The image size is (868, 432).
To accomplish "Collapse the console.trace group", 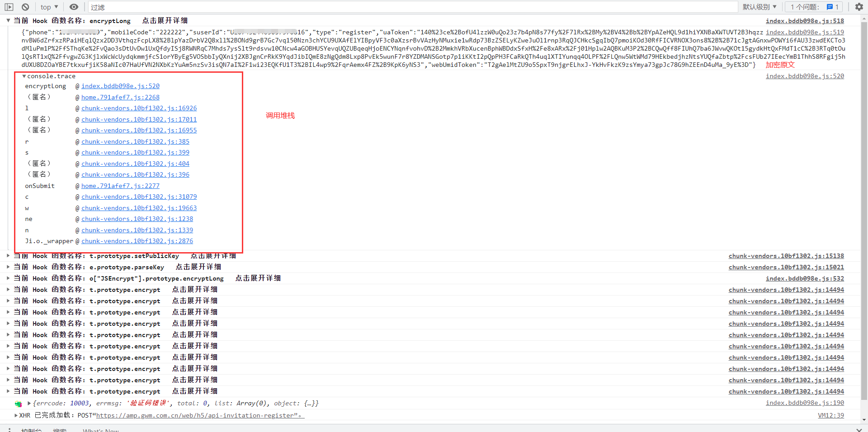I will tap(24, 76).
